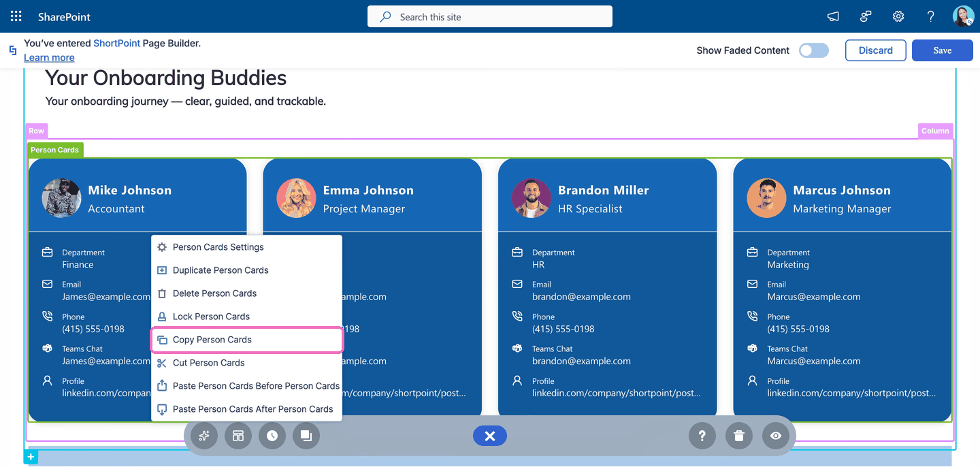Select the Row label tag

[x=37, y=131]
